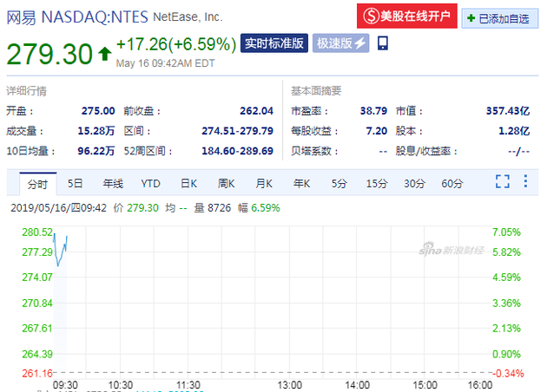The height and width of the screenshot is (392, 547).
Task: Select the 分时 chart tab
Action: [37, 184]
